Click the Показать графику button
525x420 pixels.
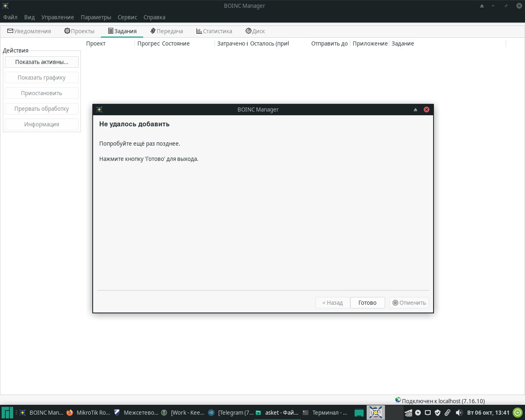[41, 78]
